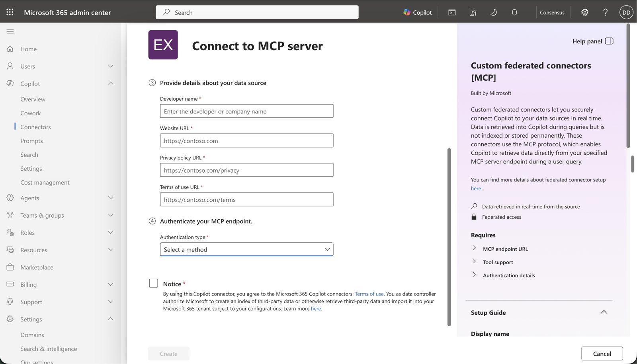Click the search magnifier icon

pos(166,12)
